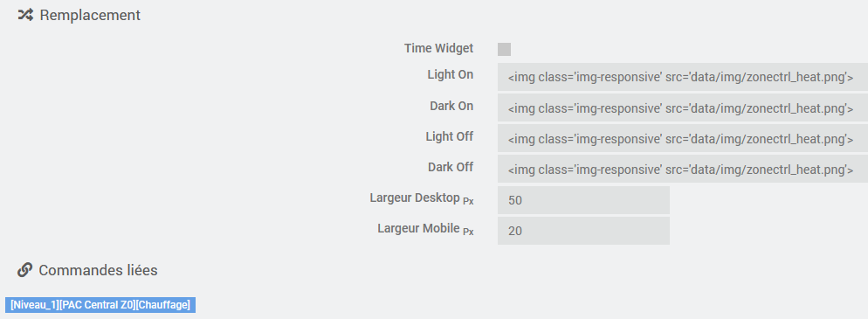868x319 pixels.
Task: Open the linked command PAC Central Z0 Chauffage
Action: (x=100, y=305)
